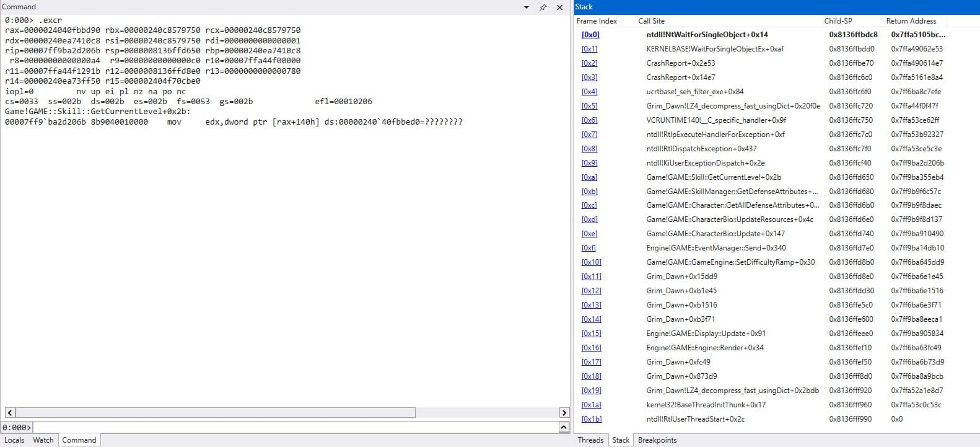Select stack frame 0x0 link
The width and height of the screenshot is (980, 447).
pyautogui.click(x=590, y=35)
